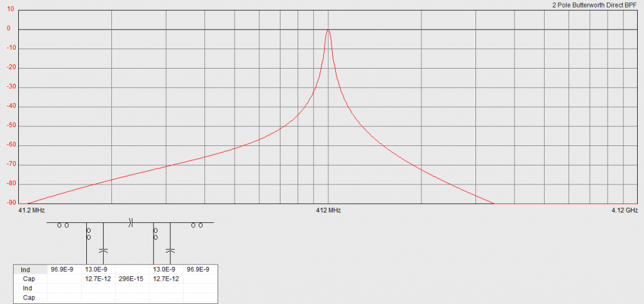Click the red response peak at 412 MHz
This screenshot has height=304, width=644.
(x=328, y=30)
